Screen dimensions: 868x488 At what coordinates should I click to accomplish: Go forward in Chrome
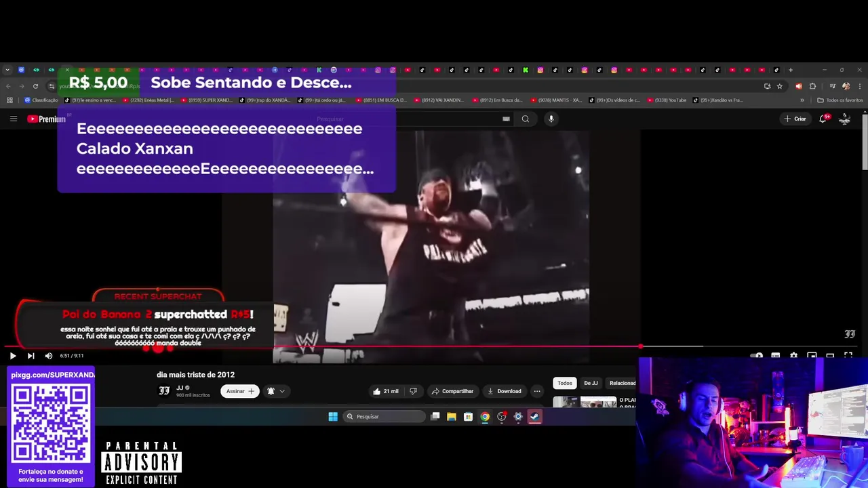point(21,86)
